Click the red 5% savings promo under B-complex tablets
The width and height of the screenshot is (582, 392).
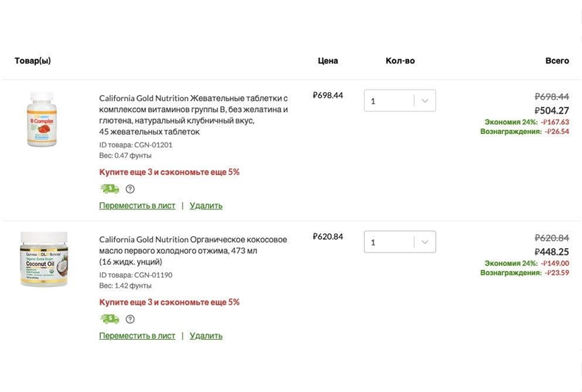coord(169,172)
